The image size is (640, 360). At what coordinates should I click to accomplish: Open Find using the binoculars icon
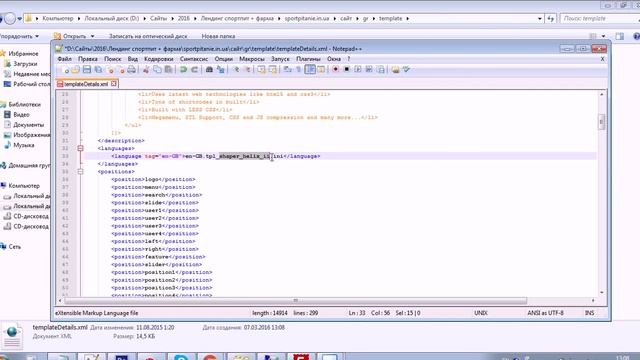(209, 70)
